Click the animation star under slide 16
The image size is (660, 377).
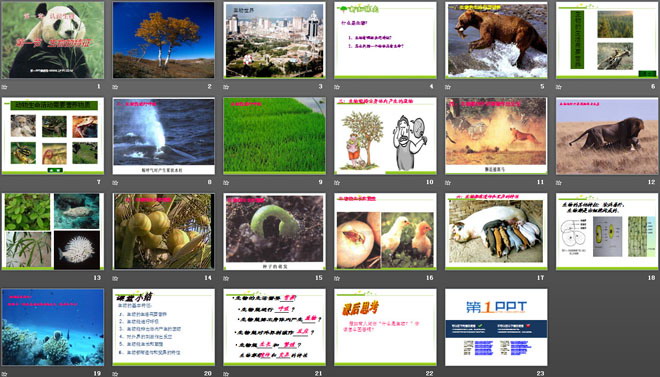[x=337, y=278]
